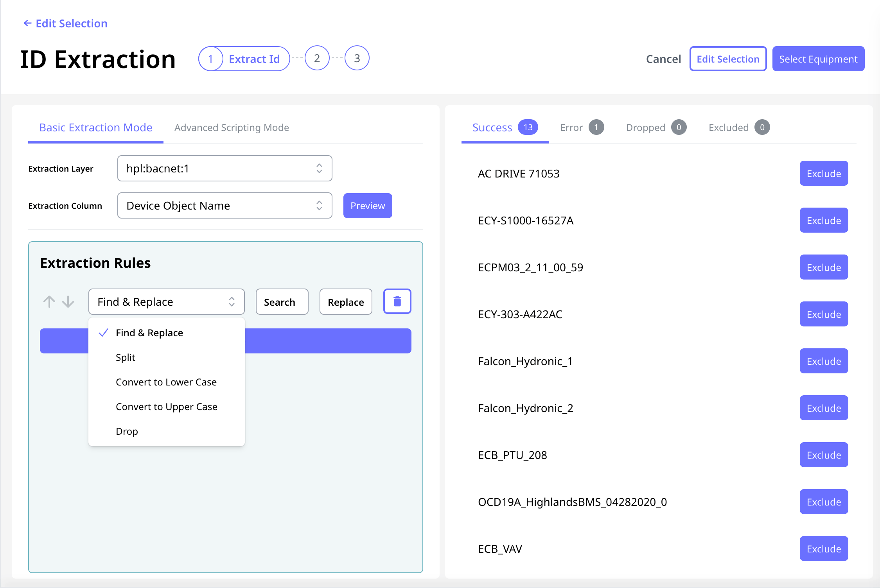The width and height of the screenshot is (880, 588).
Task: Collapse the Find & Replace rule dropdown
Action: [166, 302]
